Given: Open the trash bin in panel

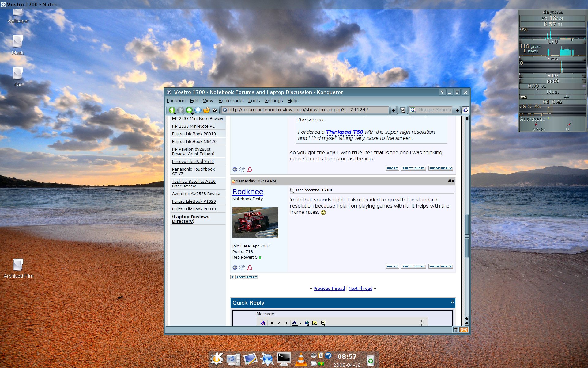Looking at the screenshot, I should 370,360.
